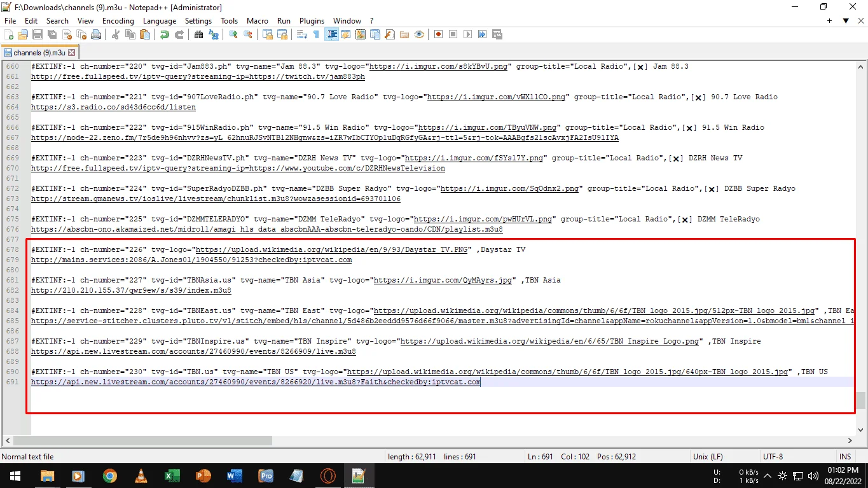Open the File menu
This screenshot has width=868, height=488.
(x=10, y=21)
